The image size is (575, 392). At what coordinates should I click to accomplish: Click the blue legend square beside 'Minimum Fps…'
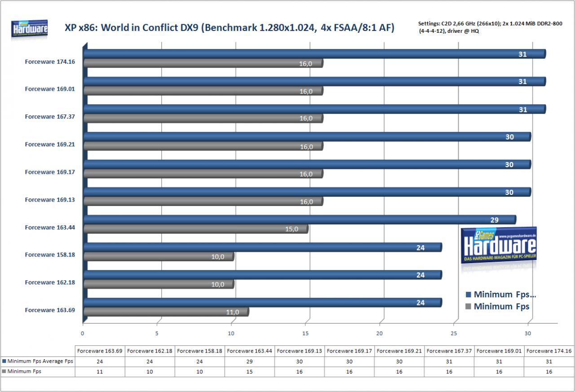click(468, 295)
